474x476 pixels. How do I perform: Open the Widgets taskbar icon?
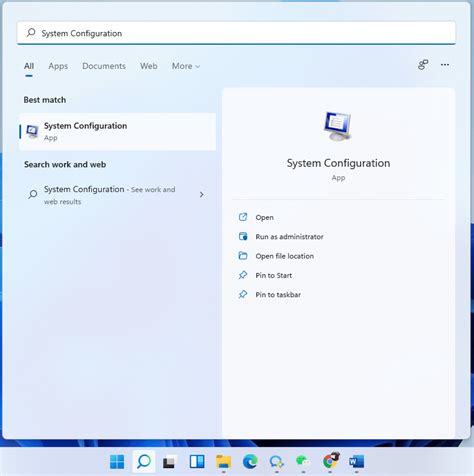coord(197,462)
